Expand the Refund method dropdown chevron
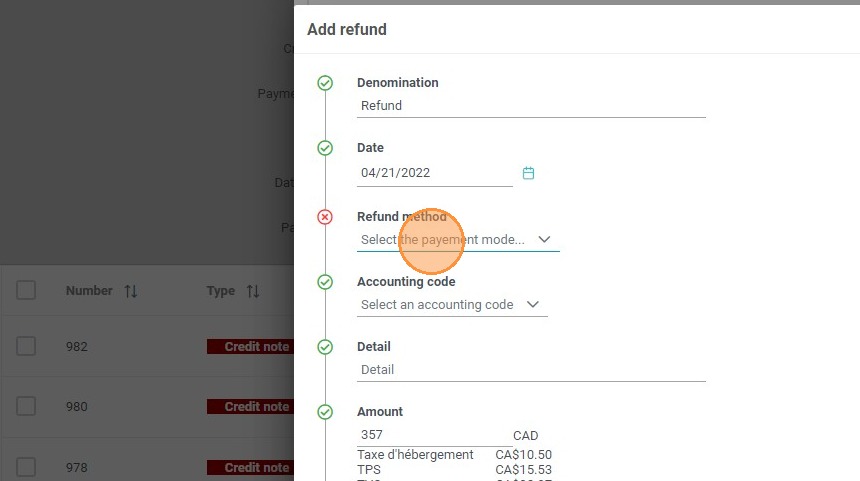This screenshot has width=860, height=481. 544,239
